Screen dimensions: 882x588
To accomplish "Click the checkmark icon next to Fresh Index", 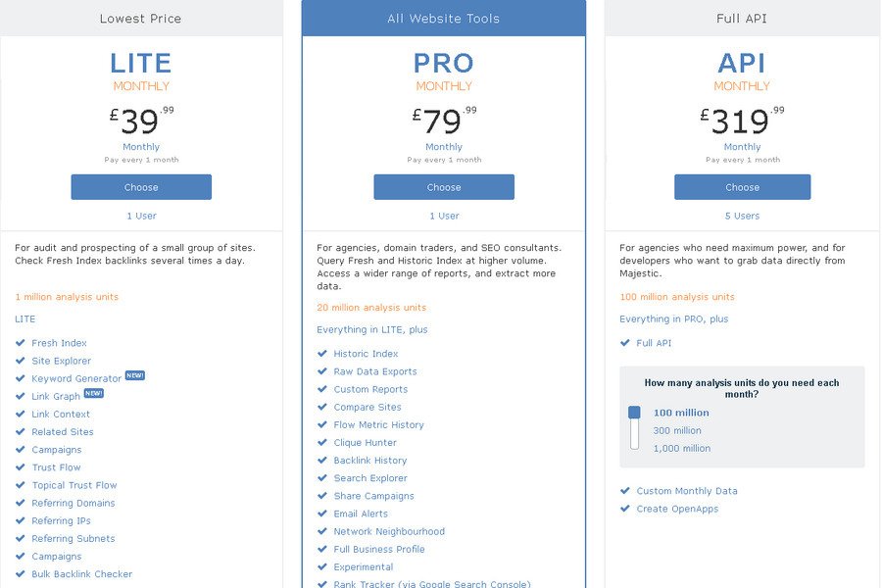I will 21,343.
